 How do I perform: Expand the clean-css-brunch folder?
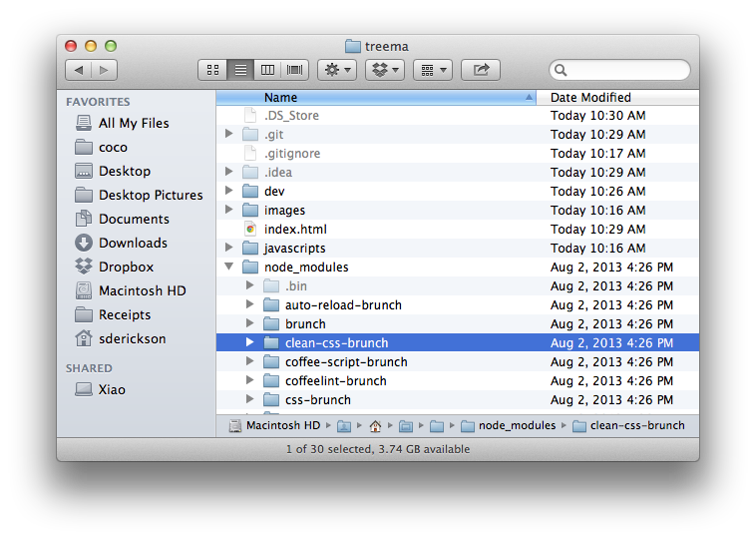pos(249,342)
